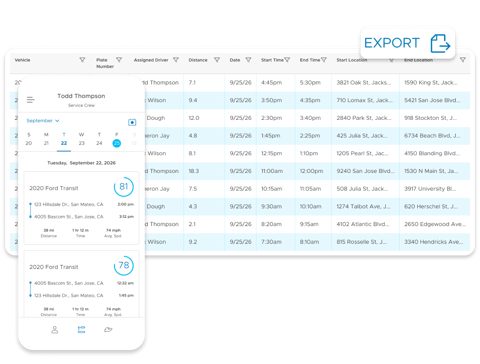Image resolution: width=480 pixels, height=364 pixels.
Task: Click the start time 7:30am cell
Action: point(271,242)
